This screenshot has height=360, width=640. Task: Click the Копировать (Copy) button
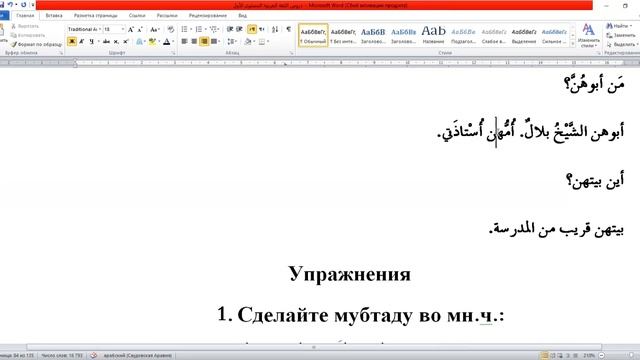tap(28, 35)
